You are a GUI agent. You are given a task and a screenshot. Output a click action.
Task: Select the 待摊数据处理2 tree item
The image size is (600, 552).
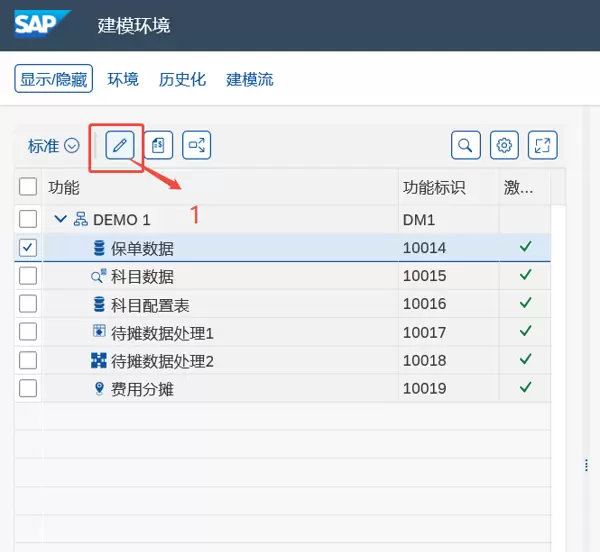(x=162, y=361)
